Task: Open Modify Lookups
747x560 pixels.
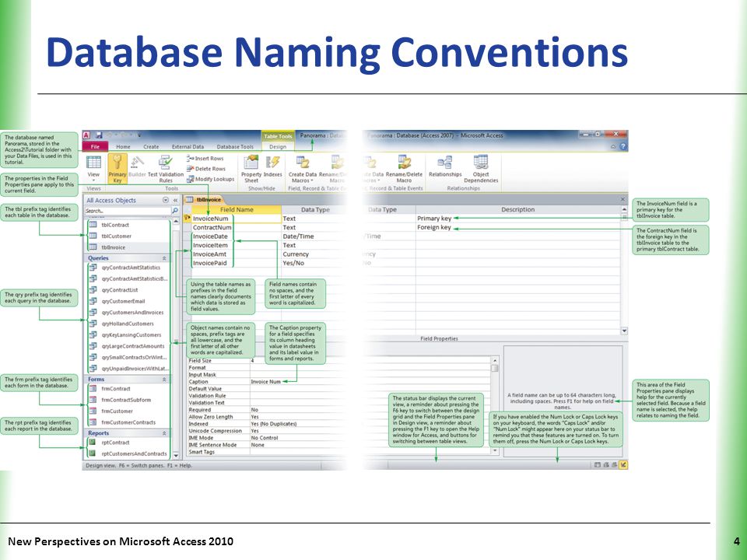Action: click(x=210, y=179)
